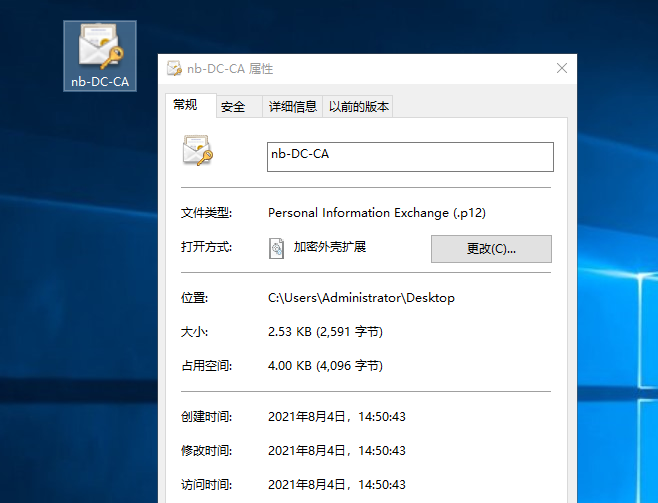Open the 以前的版本 tab
This screenshot has width=658, height=503.
(x=358, y=107)
